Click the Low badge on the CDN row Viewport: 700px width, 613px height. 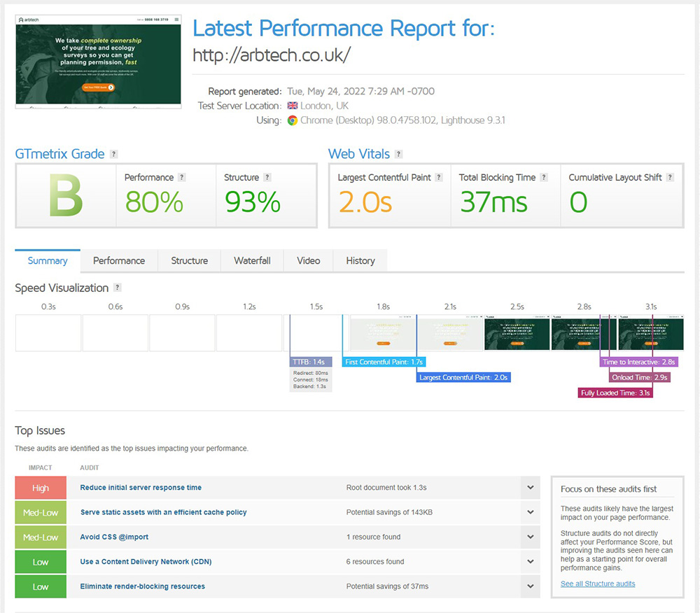tap(41, 562)
